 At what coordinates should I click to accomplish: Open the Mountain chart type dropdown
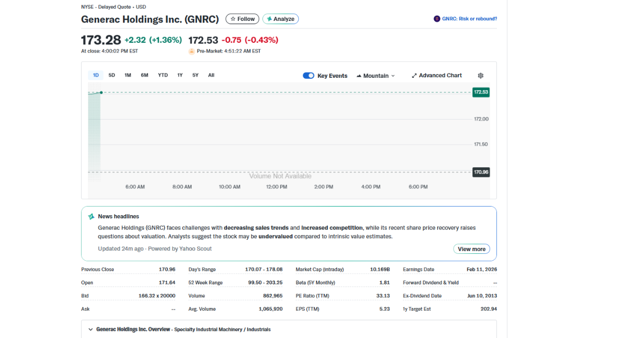pos(376,76)
